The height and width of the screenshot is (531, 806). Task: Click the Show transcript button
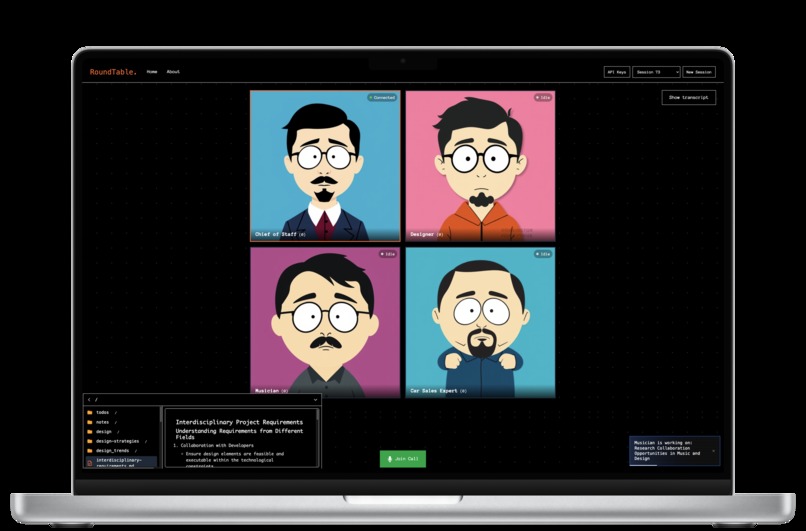click(x=689, y=97)
